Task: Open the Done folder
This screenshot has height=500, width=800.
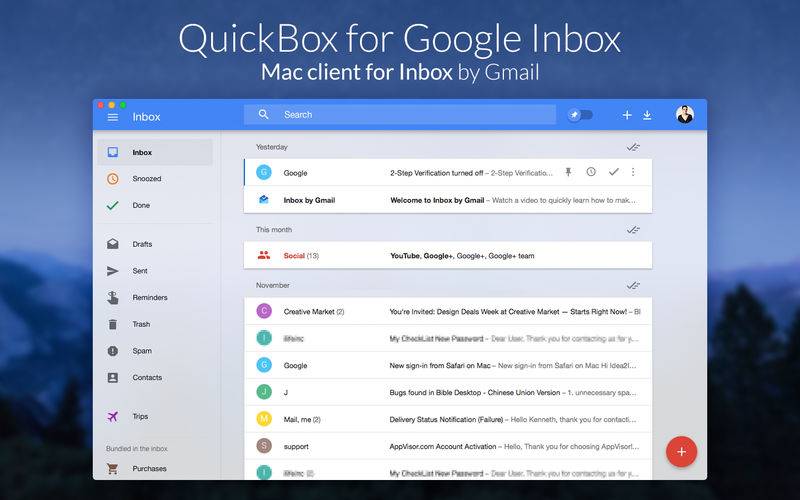Action: [155, 205]
